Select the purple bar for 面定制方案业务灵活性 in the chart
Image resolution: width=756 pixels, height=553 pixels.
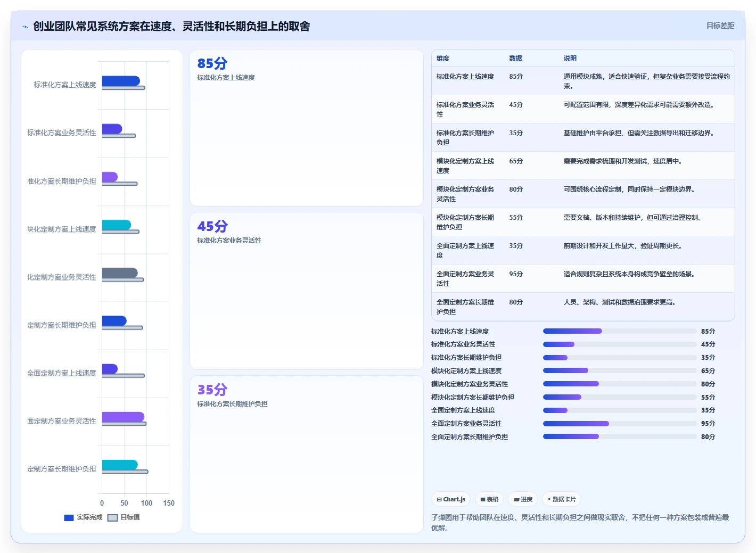(x=123, y=417)
